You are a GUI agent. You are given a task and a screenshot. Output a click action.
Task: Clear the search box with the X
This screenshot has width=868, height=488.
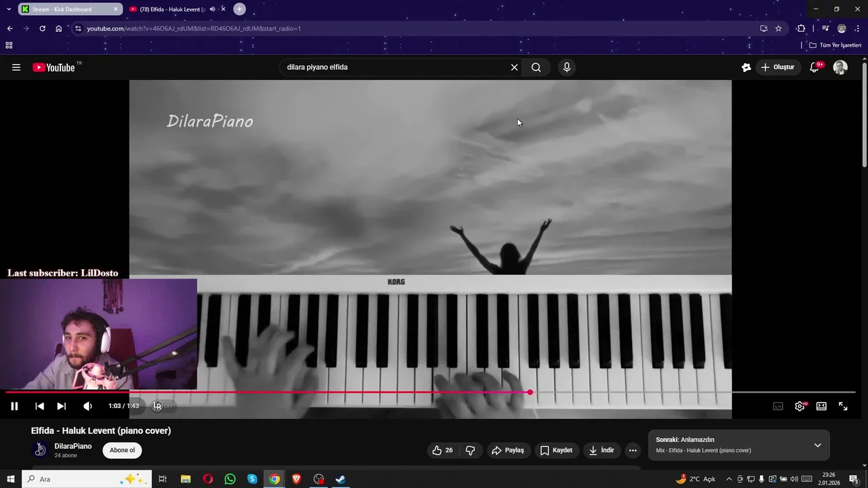tap(514, 67)
